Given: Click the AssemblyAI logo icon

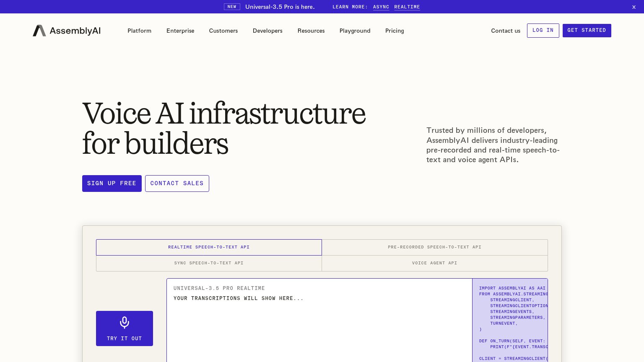Looking at the screenshot, I should [x=39, y=31].
